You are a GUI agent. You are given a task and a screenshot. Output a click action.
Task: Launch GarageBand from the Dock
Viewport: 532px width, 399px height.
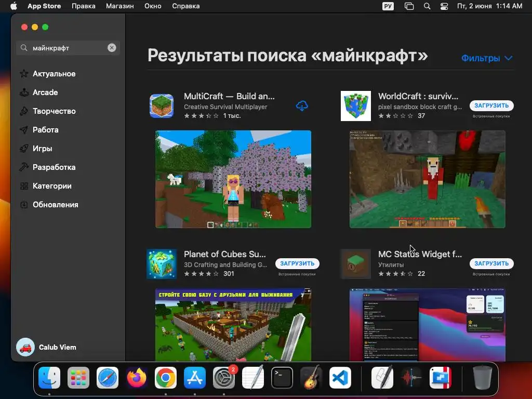[x=311, y=378]
